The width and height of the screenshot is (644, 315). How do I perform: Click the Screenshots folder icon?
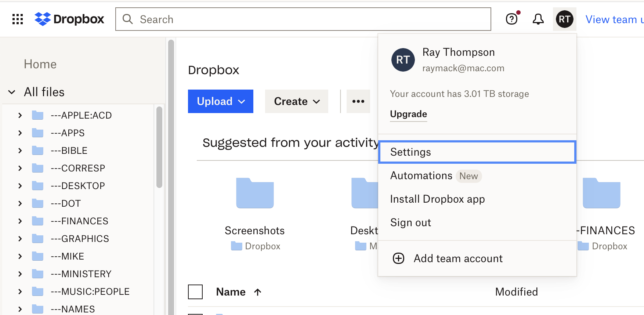(x=255, y=193)
